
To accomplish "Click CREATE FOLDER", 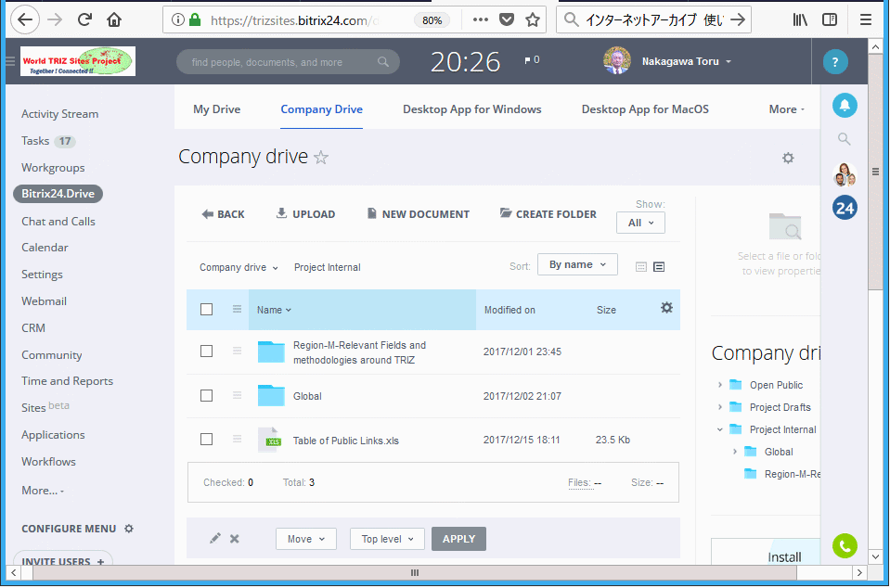I will pyautogui.click(x=548, y=214).
